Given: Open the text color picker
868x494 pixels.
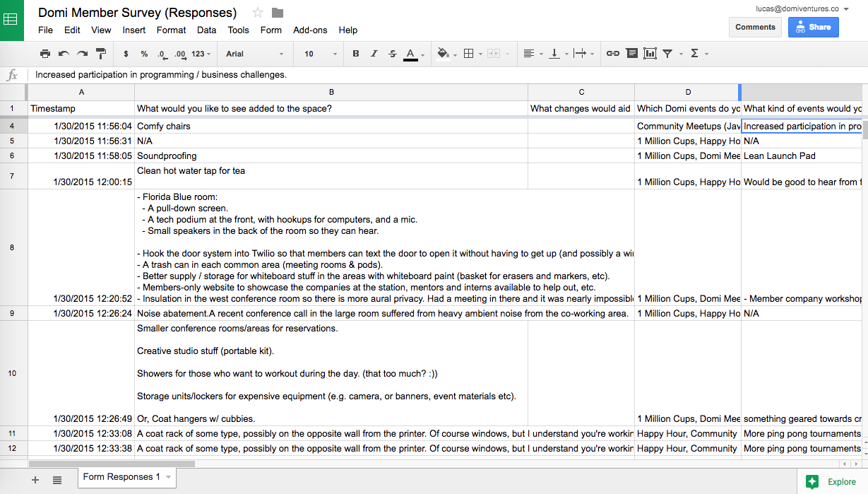Looking at the screenshot, I should pos(411,54).
